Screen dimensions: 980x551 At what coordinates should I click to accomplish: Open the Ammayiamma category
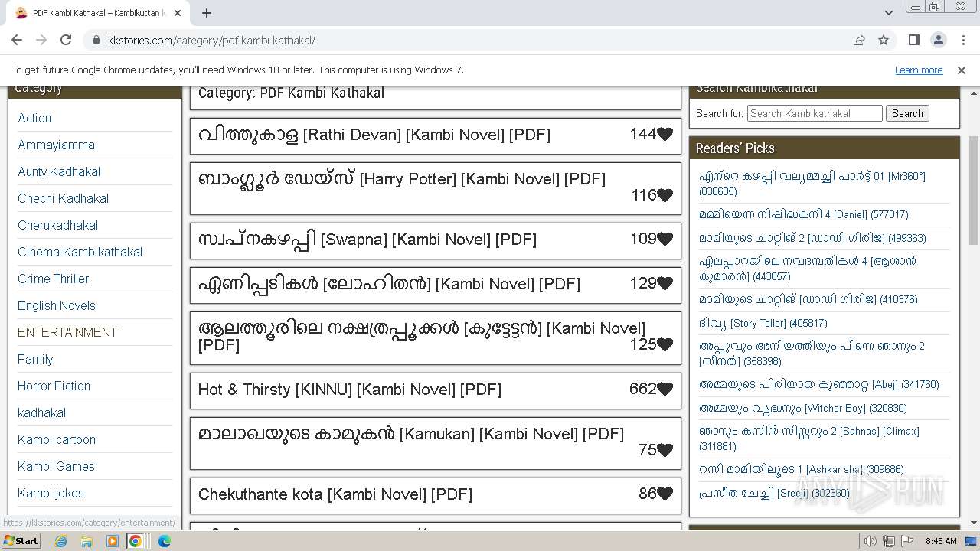[57, 145]
